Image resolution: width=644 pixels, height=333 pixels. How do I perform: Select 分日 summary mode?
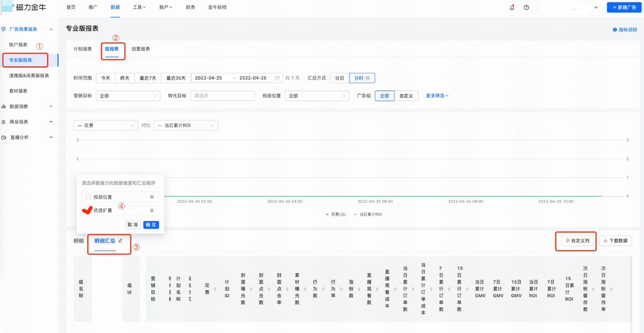(x=339, y=78)
